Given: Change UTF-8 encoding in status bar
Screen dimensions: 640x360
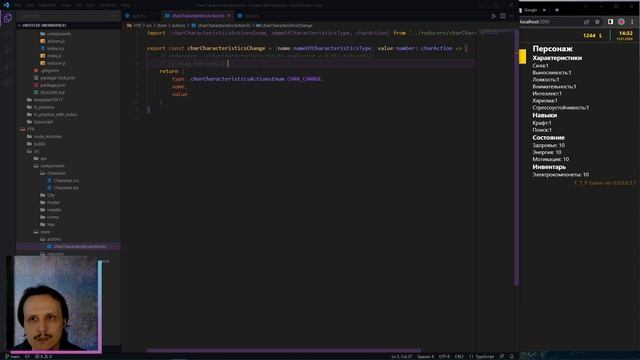Looking at the screenshot, I should (444, 357).
